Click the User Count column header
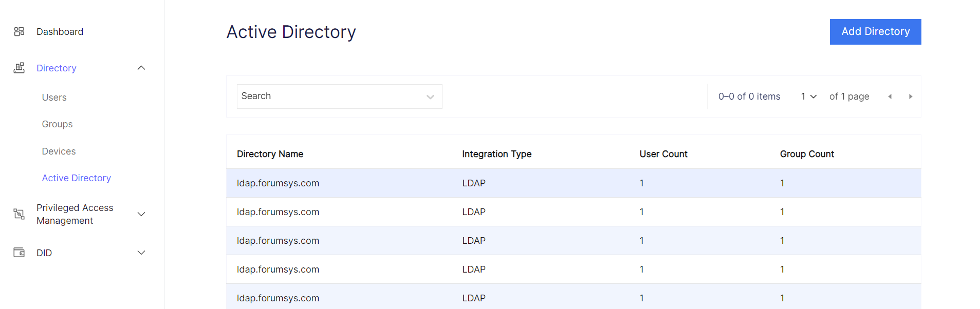This screenshot has width=980, height=309. coord(663,154)
